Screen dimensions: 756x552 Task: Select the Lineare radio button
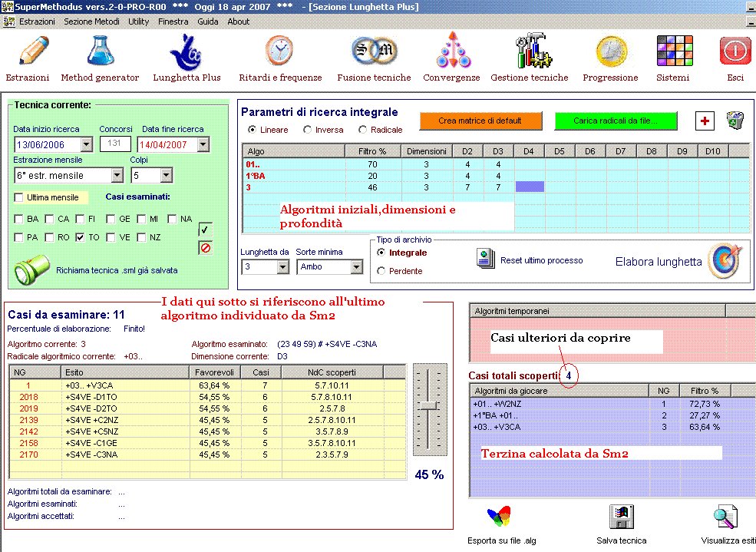(x=253, y=130)
